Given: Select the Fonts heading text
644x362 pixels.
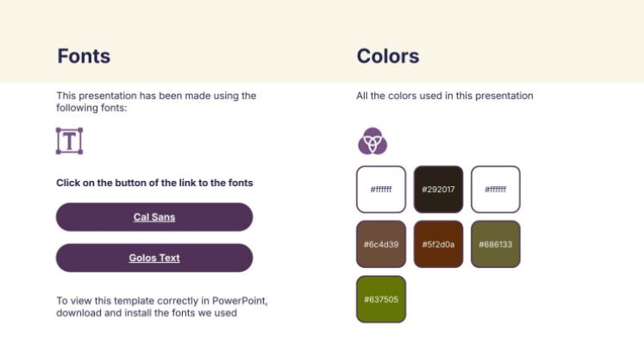Looking at the screenshot, I should tap(84, 57).
